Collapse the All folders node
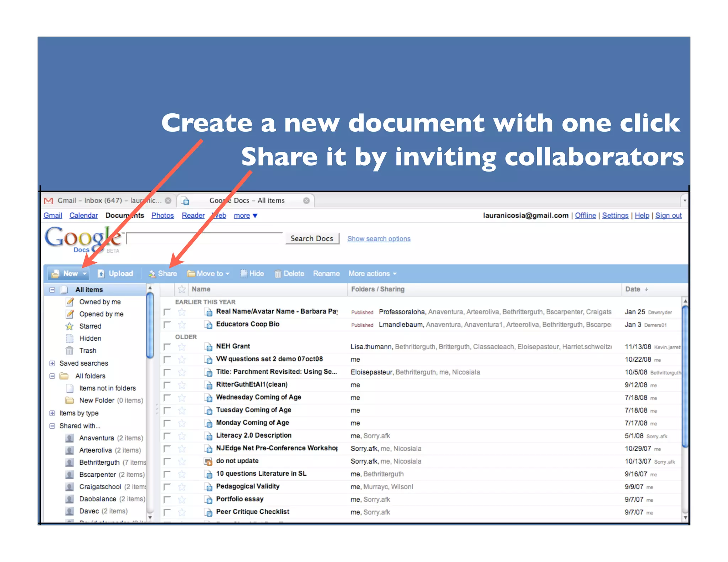Image resolution: width=728 pixels, height=562 pixels. point(52,376)
